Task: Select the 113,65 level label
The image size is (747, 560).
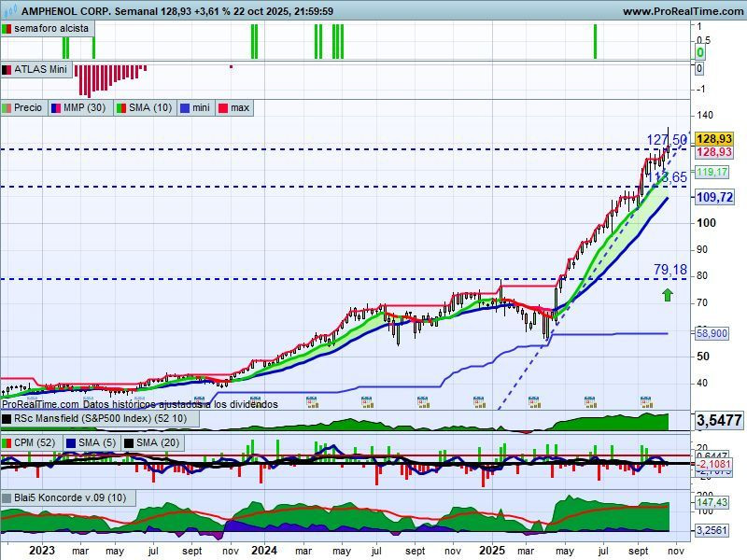Action: [x=668, y=177]
